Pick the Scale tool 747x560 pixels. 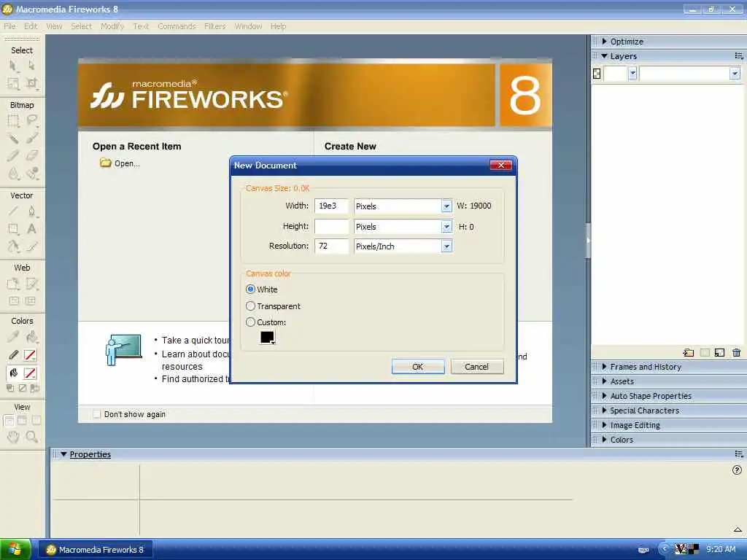click(x=13, y=84)
